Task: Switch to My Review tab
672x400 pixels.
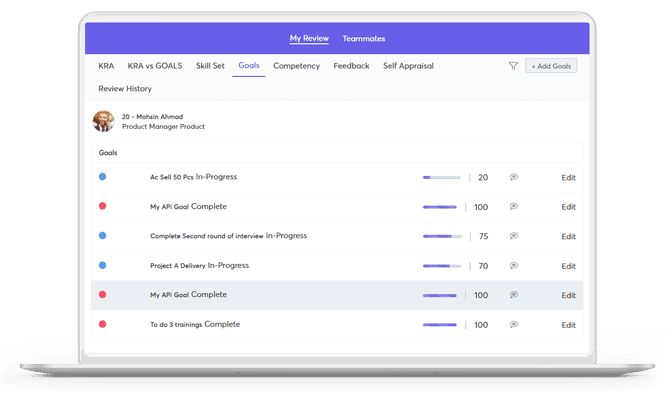Action: [x=309, y=39]
